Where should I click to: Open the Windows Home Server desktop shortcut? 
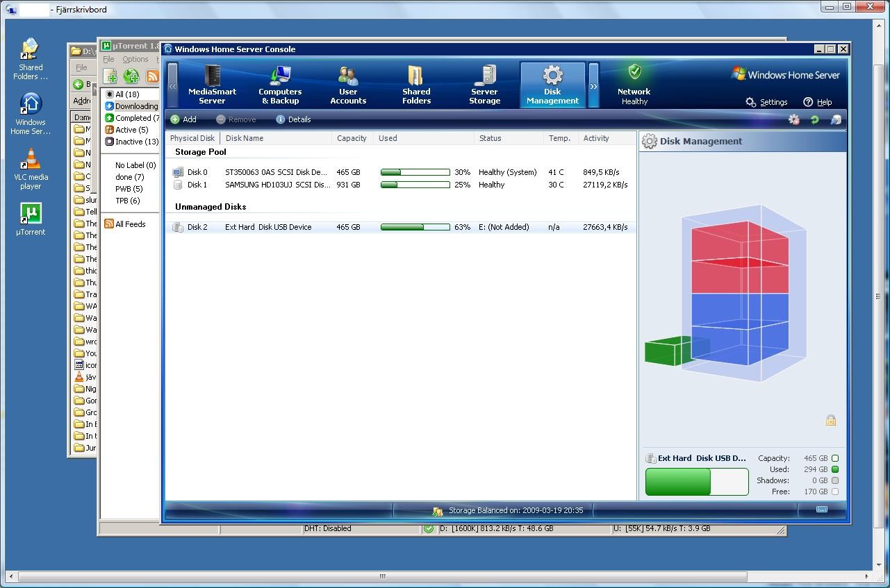[x=31, y=114]
